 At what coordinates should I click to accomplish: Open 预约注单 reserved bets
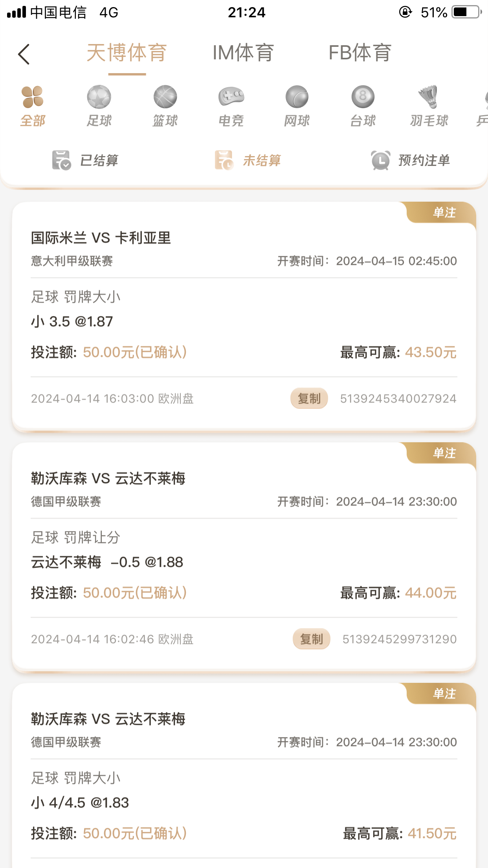coord(411,160)
